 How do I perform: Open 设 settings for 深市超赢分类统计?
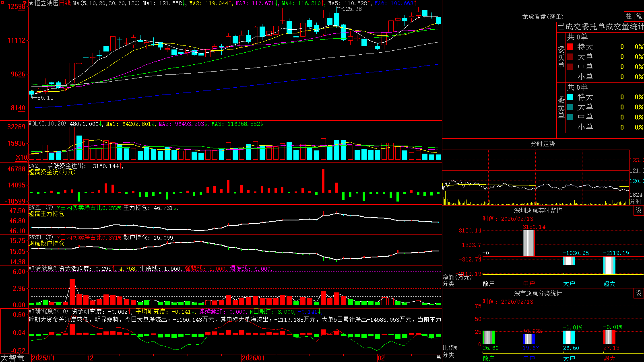(639, 293)
